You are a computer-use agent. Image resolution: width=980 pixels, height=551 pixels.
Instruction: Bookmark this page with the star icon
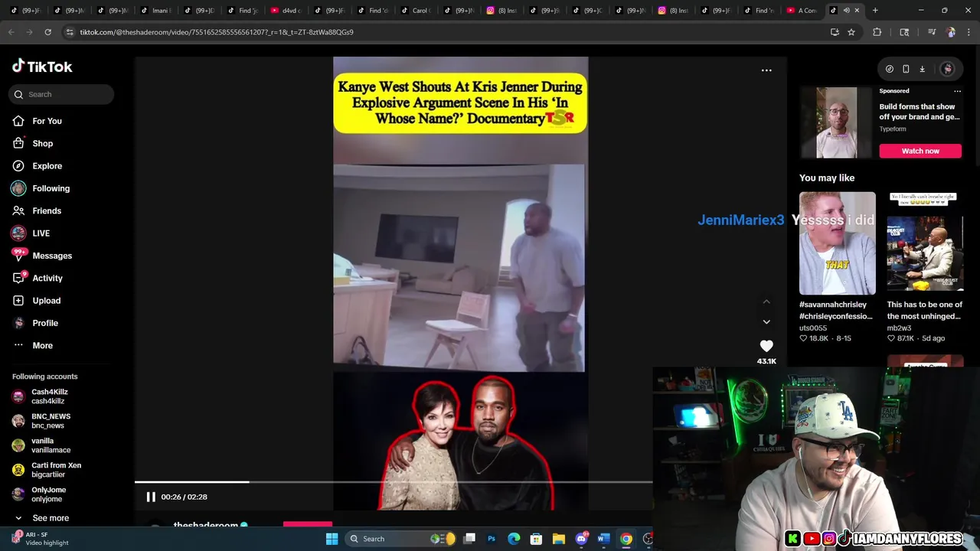tap(851, 32)
